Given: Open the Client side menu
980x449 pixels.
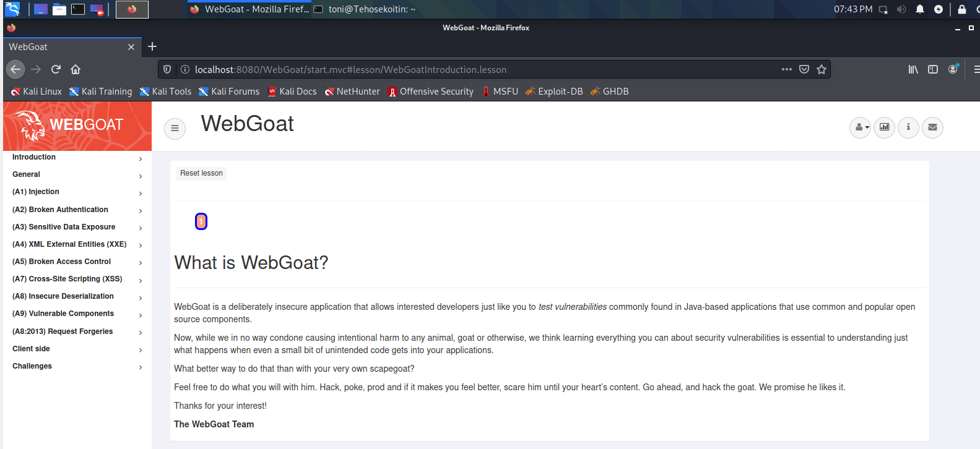Looking at the screenshot, I should [77, 349].
